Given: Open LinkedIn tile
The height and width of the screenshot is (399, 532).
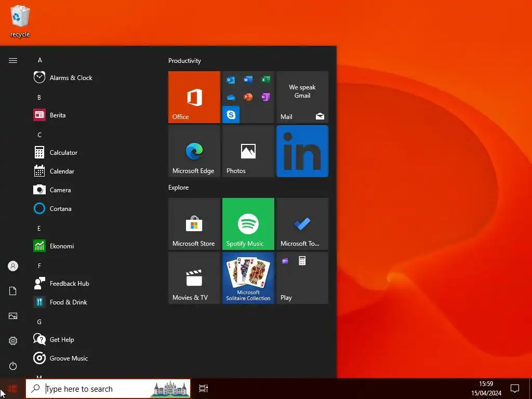Looking at the screenshot, I should tap(302, 151).
